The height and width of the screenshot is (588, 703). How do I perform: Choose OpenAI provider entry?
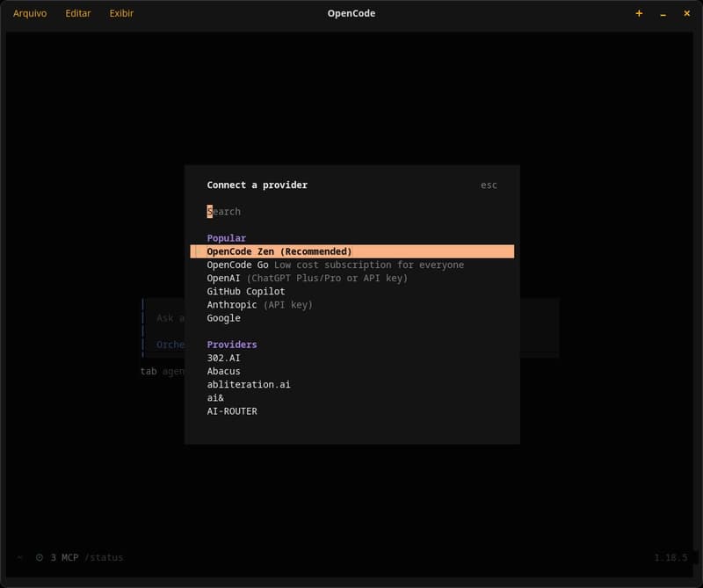point(352,278)
